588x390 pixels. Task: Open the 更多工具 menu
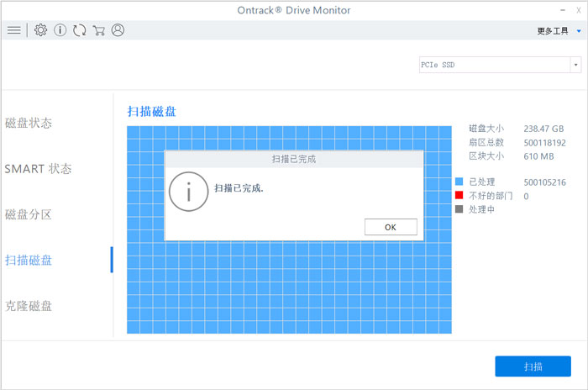[553, 31]
